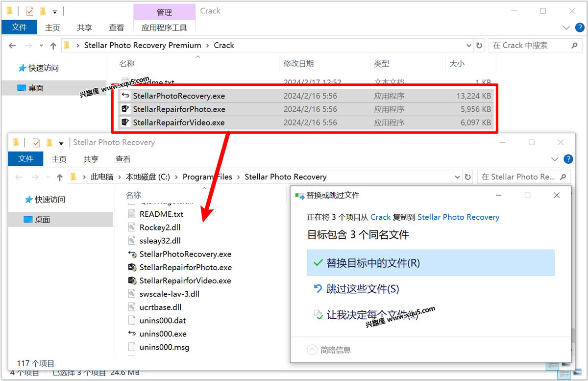Viewport: 588px width, 381px height.
Task: Open help icon in Crack window
Action: (x=580, y=27)
